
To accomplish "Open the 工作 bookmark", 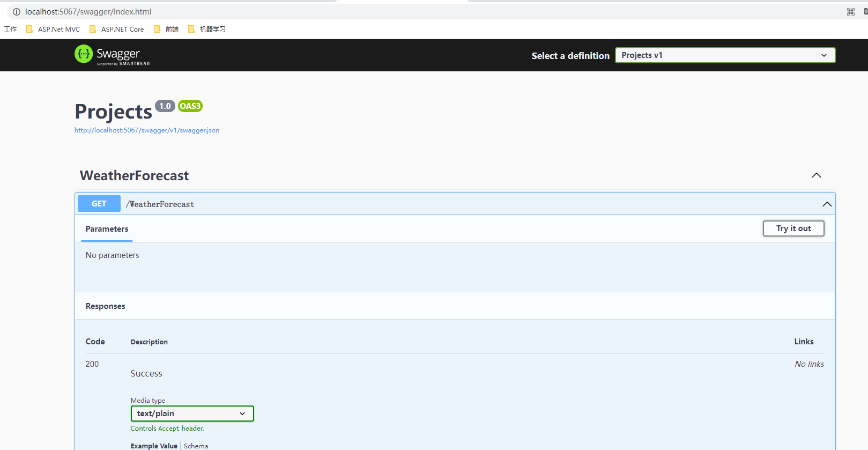I will click(x=10, y=29).
